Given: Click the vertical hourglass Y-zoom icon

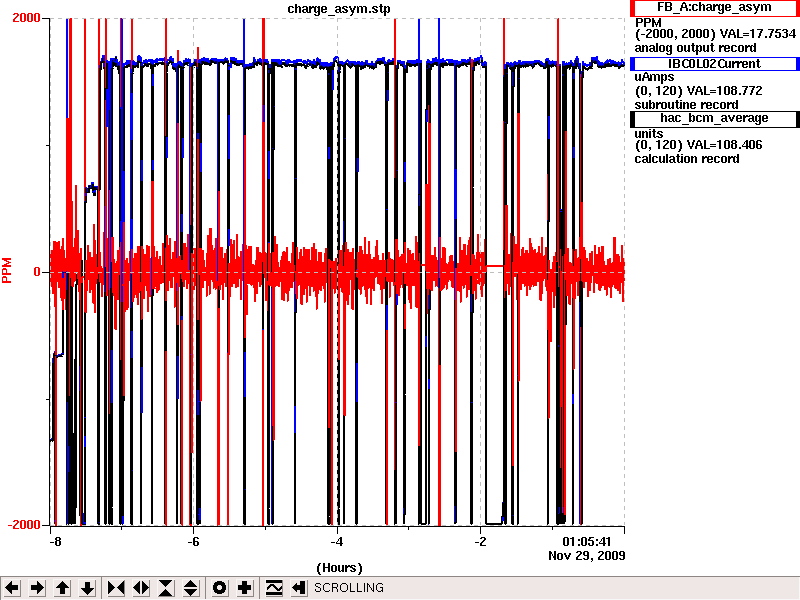Looking at the screenshot, I should [166, 588].
